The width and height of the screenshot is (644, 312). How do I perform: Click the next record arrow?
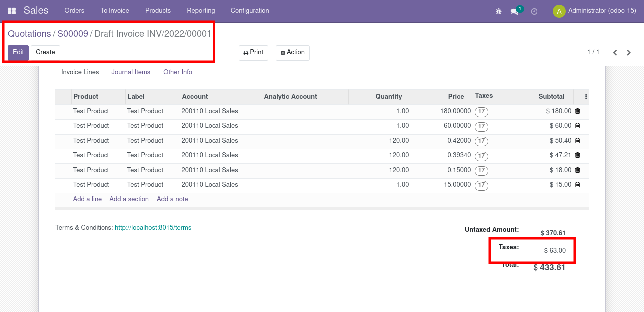629,52
